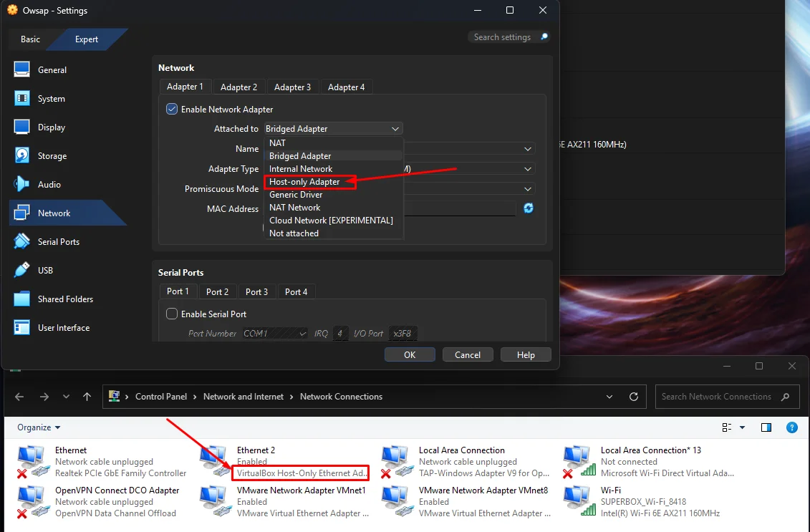The image size is (810, 532).
Task: Open USB settings plug icon
Action: tap(21, 270)
